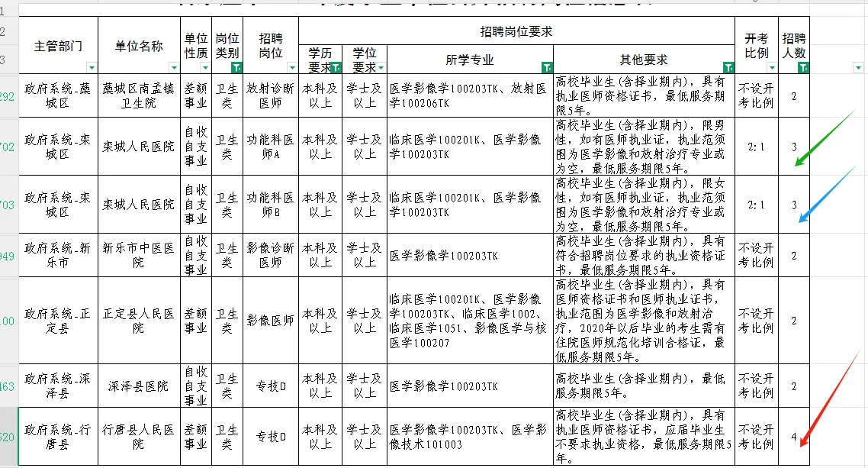This screenshot has height=468, width=868.
Task: Select the 2:1 ratio in the 功能科医师B row
Action: coord(756,205)
